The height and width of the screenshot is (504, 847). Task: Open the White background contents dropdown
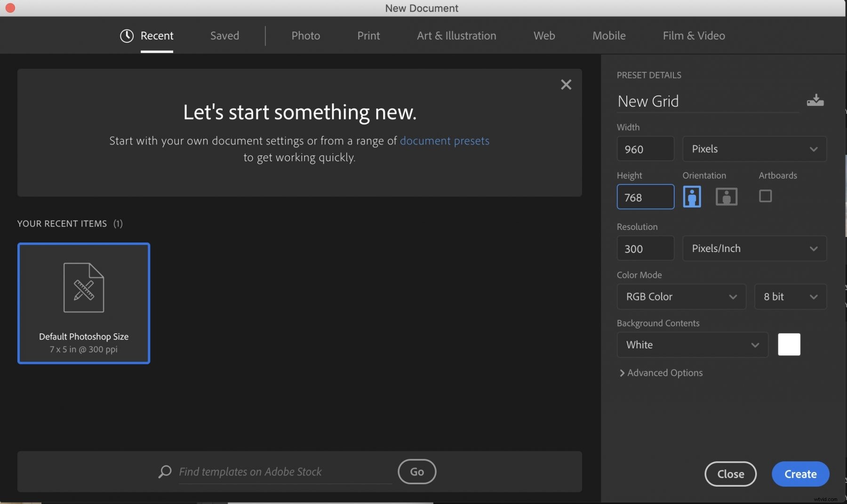click(692, 345)
